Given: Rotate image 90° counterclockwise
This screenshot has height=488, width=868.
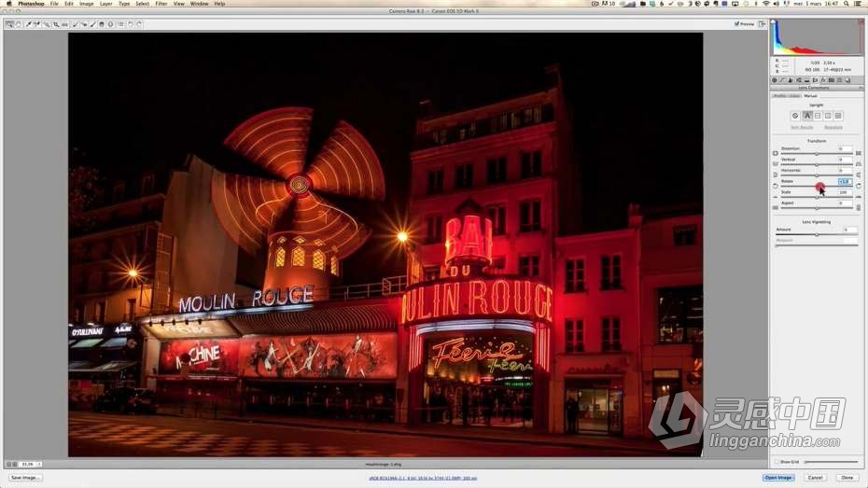Looking at the screenshot, I should click(131, 24).
